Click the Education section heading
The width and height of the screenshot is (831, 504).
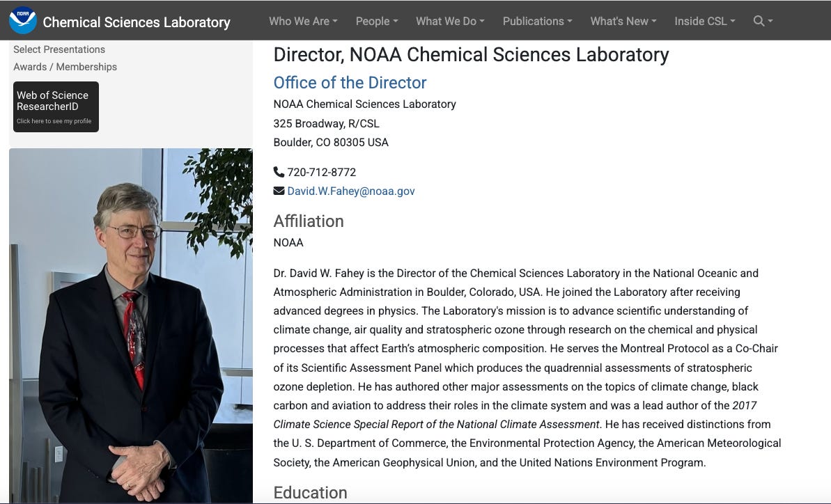pyautogui.click(x=310, y=492)
